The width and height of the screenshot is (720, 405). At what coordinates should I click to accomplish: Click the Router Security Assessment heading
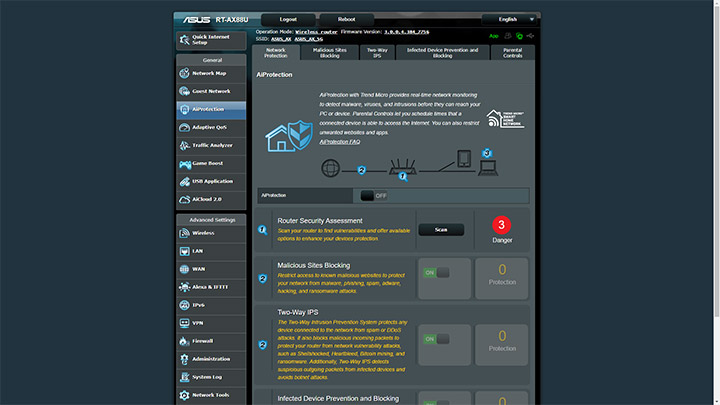[320, 221]
